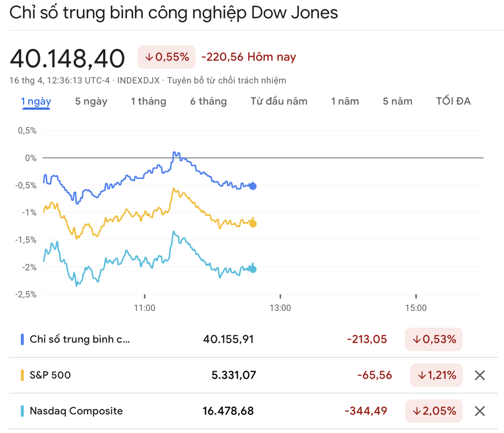The image size is (504, 433).
Task: Show the 6 tháng chart range
Action: coord(208,101)
